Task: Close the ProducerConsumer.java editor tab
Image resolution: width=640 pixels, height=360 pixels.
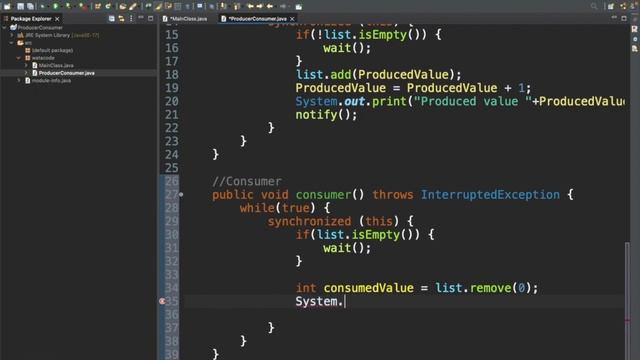Action: tap(292, 19)
